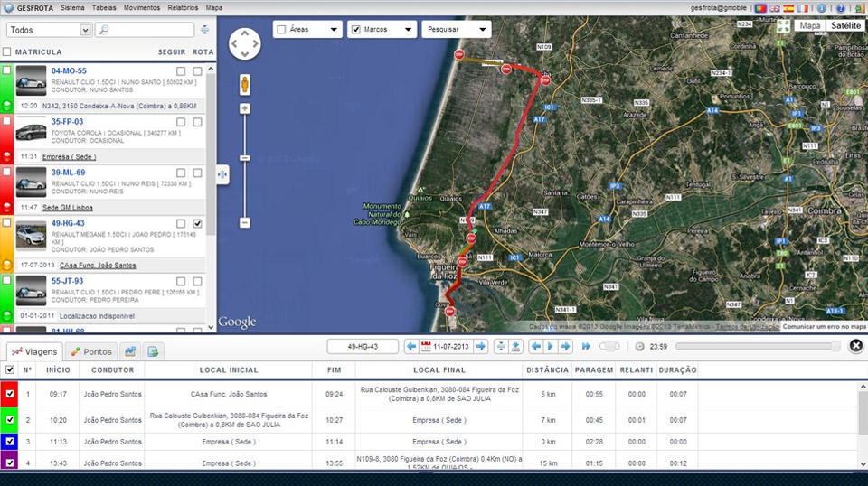Open the help question mark icon
This screenshot has height=486, width=868.
click(841, 8)
